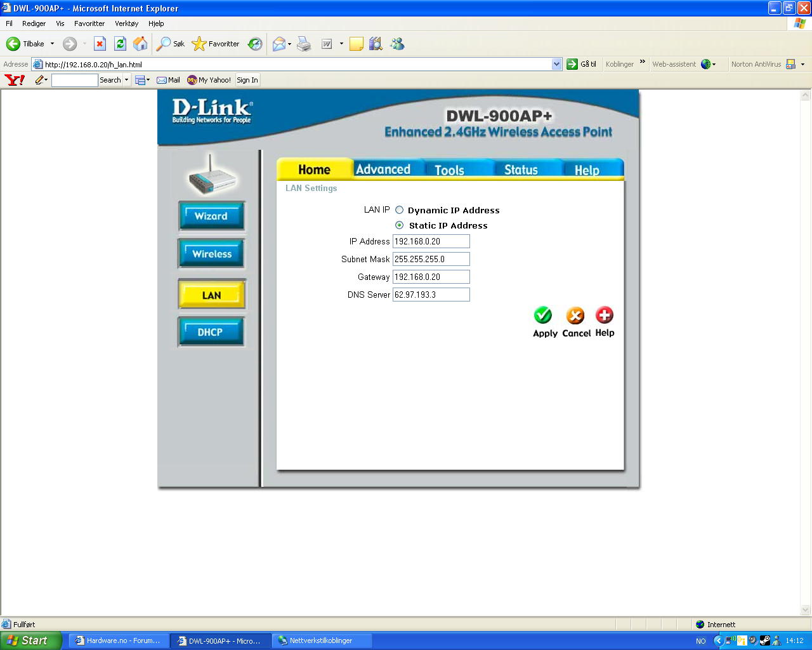812x650 pixels.
Task: Click the MSN Messenger tray icon
Action: 776,640
